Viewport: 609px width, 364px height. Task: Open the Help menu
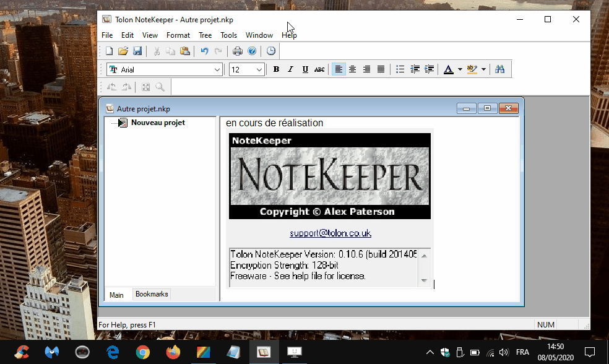point(289,35)
